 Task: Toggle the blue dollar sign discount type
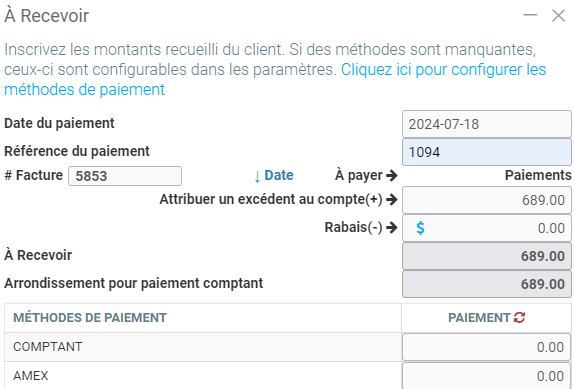click(x=420, y=228)
